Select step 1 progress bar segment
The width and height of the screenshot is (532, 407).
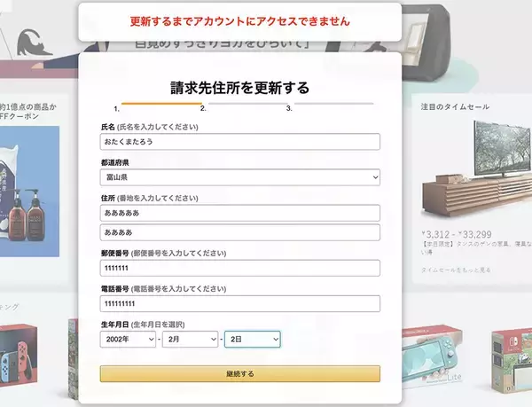(161, 104)
